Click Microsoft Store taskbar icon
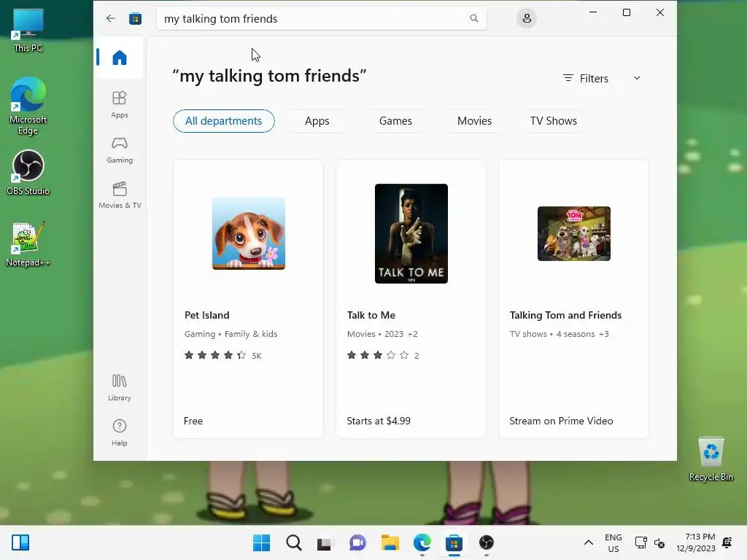The width and height of the screenshot is (747, 560). (454, 542)
